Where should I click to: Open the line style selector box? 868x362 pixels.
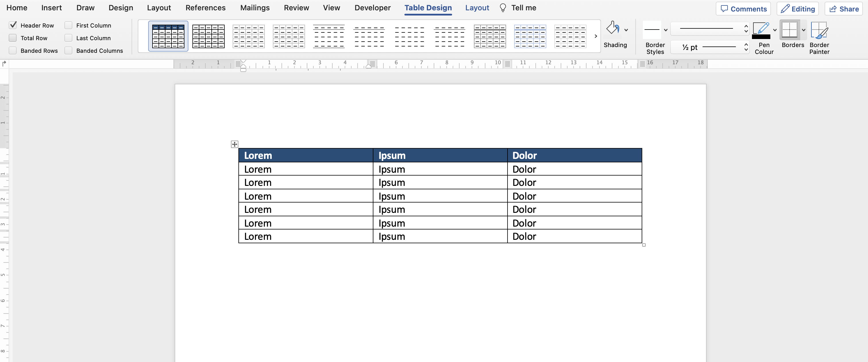tap(710, 29)
